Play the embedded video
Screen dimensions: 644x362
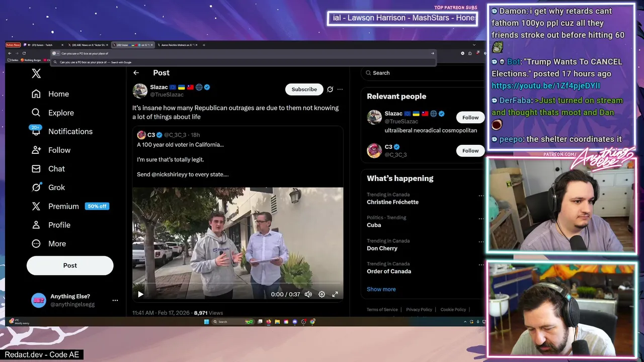point(140,295)
